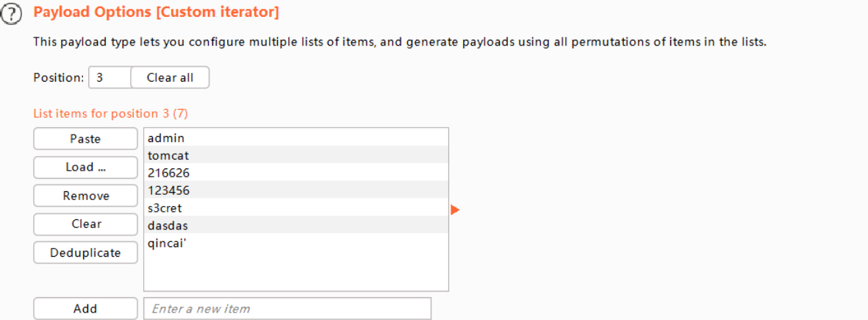This screenshot has height=320, width=868.
Task: Open the Position number selector
Action: click(x=108, y=77)
